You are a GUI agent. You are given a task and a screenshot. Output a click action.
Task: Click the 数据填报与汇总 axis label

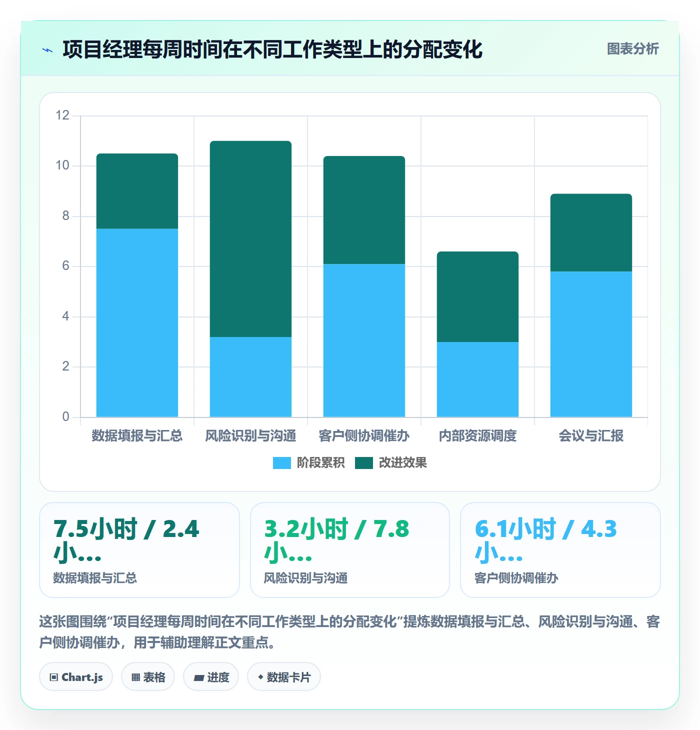(137, 436)
